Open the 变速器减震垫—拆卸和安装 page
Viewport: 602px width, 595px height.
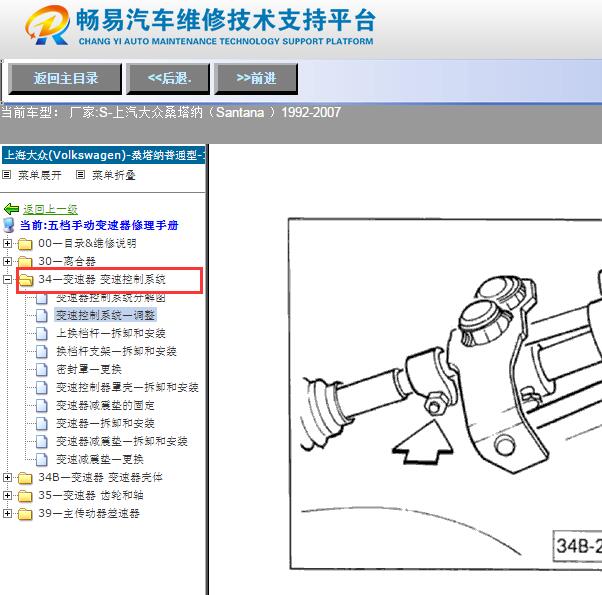click(122, 441)
